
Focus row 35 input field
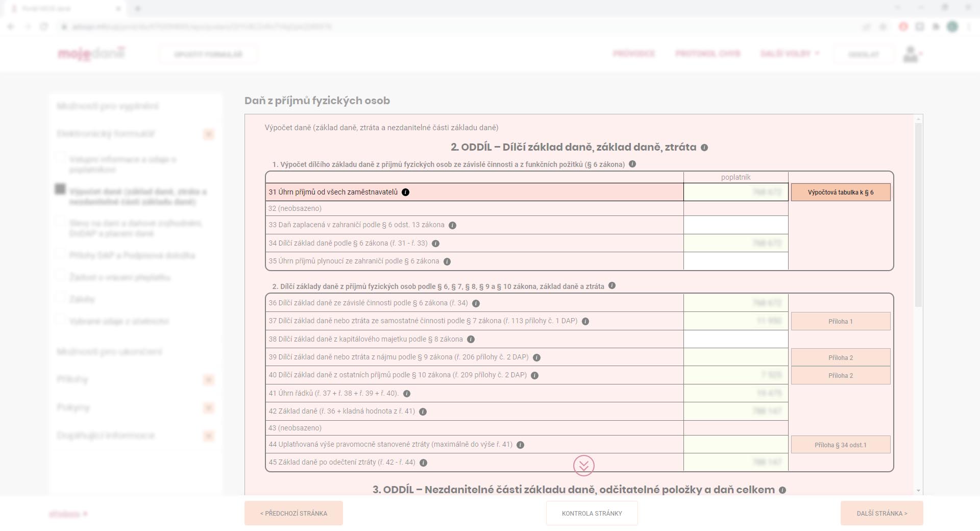pyautogui.click(x=736, y=261)
